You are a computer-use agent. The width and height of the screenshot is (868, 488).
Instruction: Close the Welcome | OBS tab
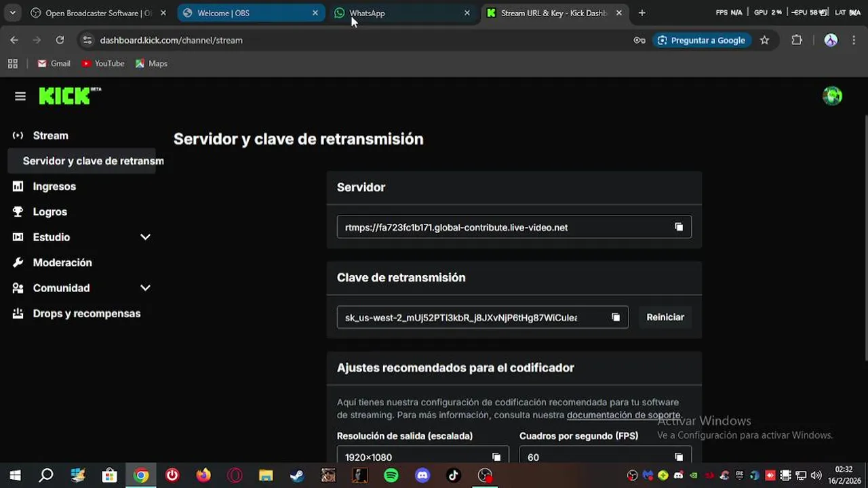point(315,13)
